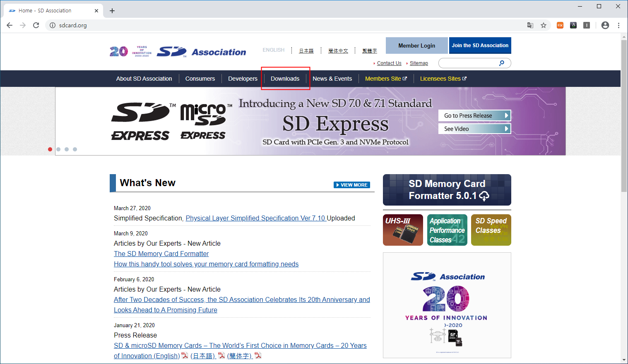The height and width of the screenshot is (364, 628).
Task: Open the gray browser extension icon
Action: (x=587, y=25)
